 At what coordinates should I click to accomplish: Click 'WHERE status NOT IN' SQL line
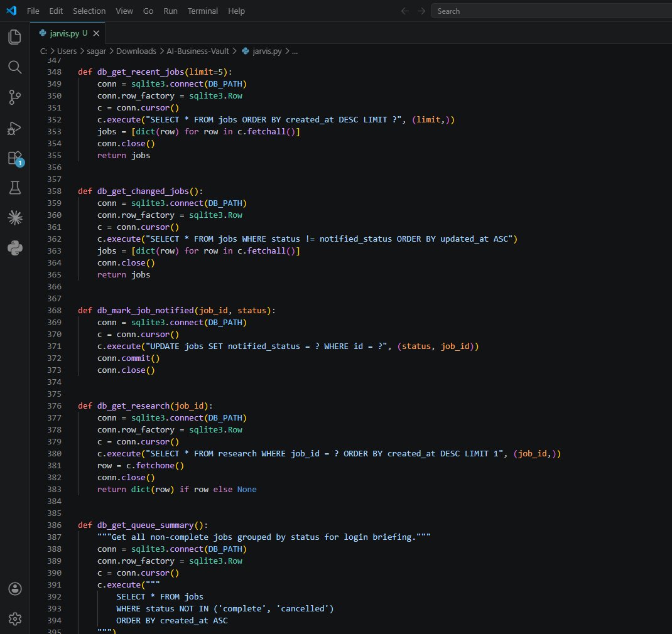(225, 608)
